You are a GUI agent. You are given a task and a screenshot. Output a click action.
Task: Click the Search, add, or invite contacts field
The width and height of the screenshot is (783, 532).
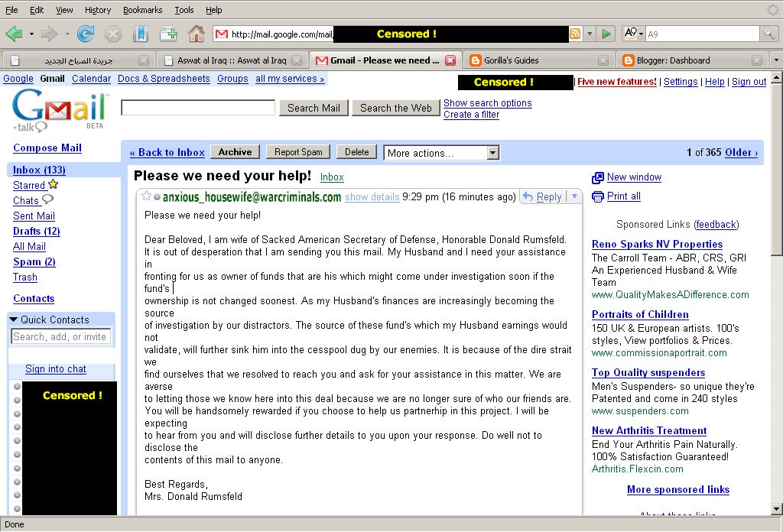click(60, 337)
